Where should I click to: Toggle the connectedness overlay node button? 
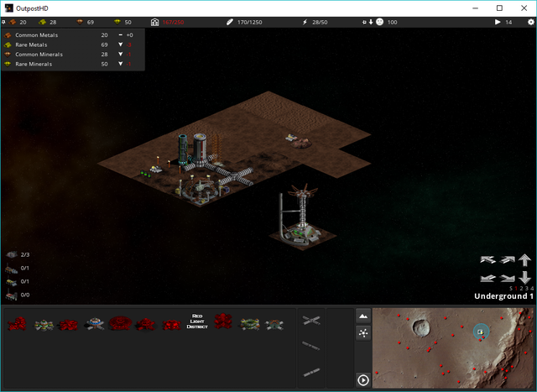(363, 332)
